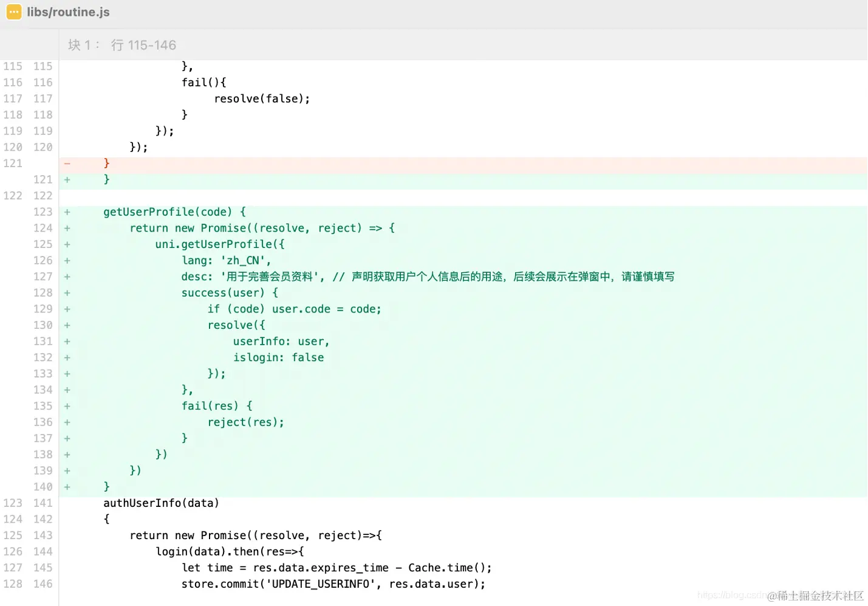Click the plus marker on line 123

(x=67, y=212)
